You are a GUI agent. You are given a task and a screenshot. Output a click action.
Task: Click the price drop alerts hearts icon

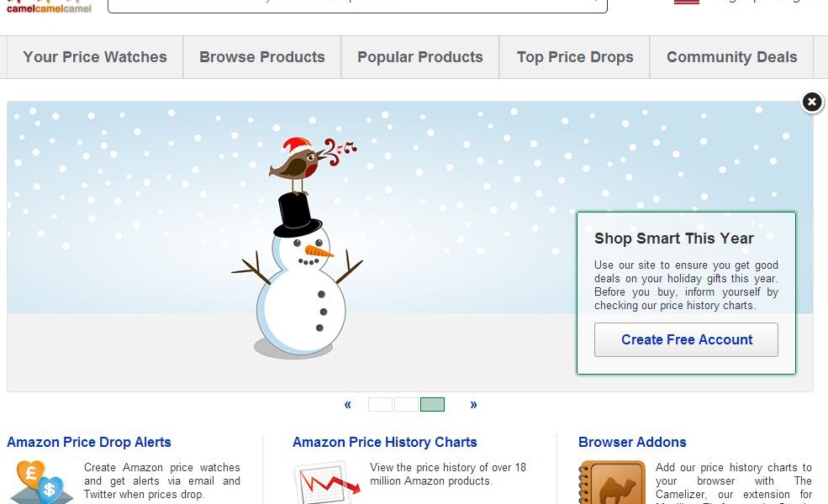[x=41, y=482]
